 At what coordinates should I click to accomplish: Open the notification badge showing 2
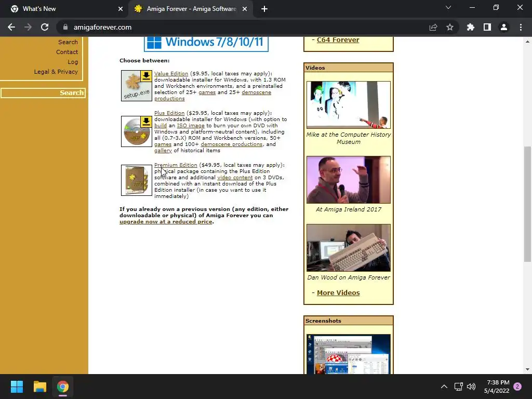517,387
